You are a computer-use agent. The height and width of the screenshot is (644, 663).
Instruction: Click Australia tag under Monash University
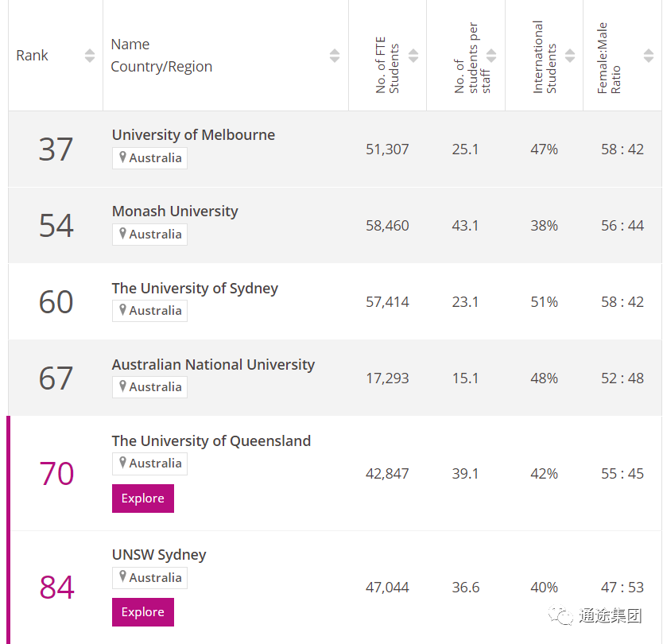pos(149,235)
